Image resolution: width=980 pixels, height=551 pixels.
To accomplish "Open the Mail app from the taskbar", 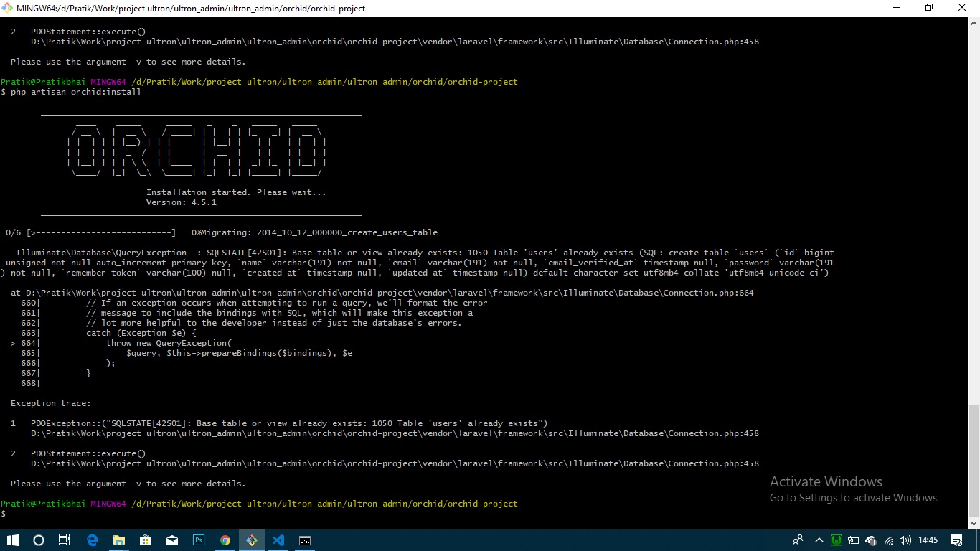I will pyautogui.click(x=172, y=540).
